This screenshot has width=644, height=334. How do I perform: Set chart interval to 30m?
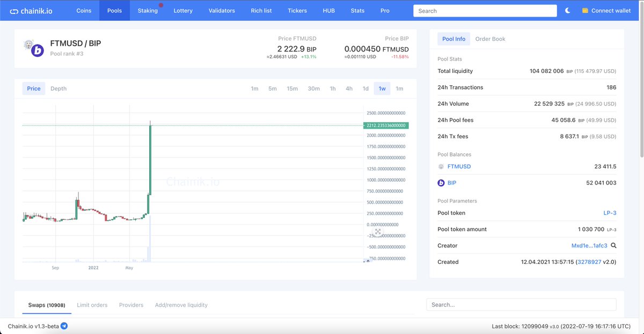[x=313, y=88]
